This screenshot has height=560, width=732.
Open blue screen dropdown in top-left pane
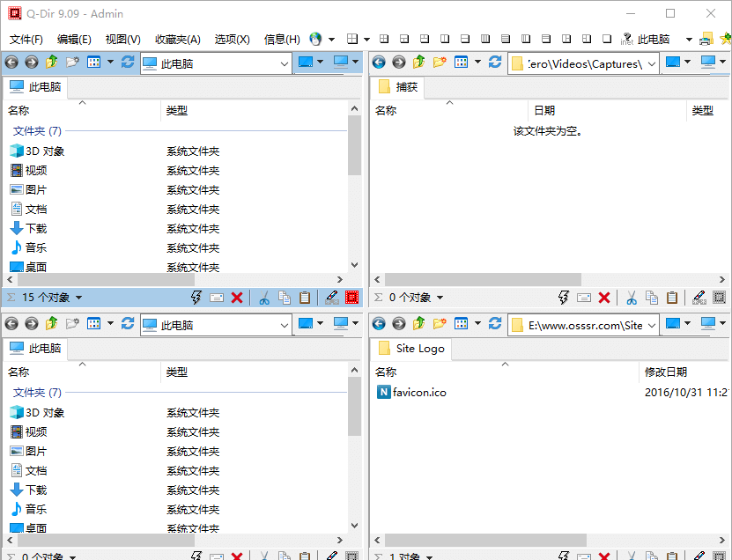(320, 62)
